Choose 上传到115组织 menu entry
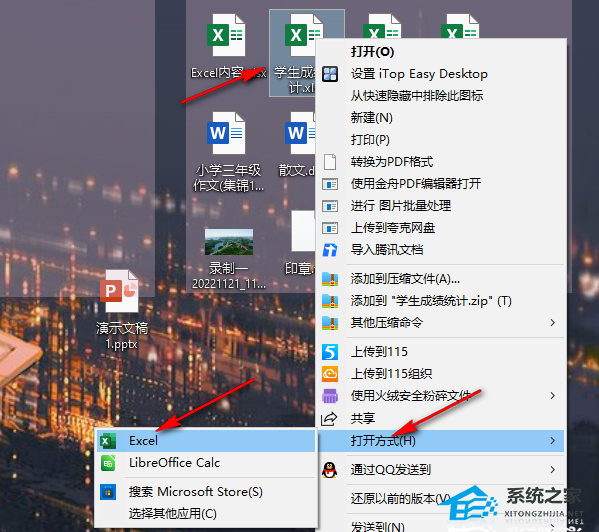This screenshot has height=532, width=599. point(391,374)
